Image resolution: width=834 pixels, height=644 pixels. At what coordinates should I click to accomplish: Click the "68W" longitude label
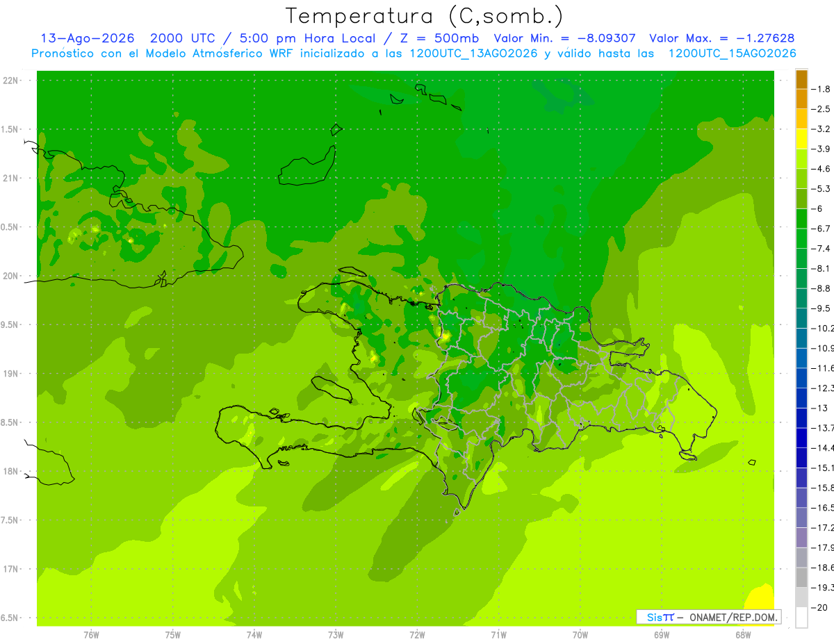click(743, 635)
